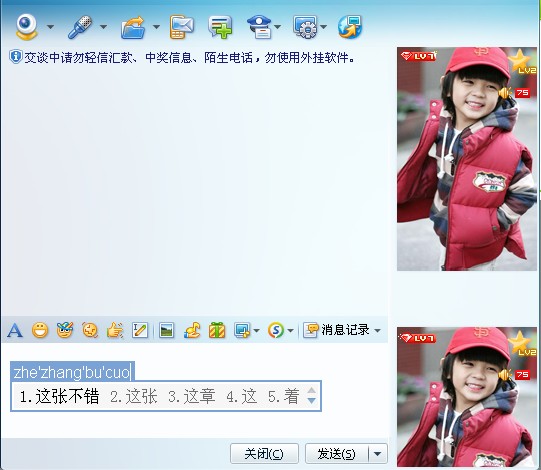Click the 关闭(C) close button
The image size is (541, 470).
click(x=264, y=453)
